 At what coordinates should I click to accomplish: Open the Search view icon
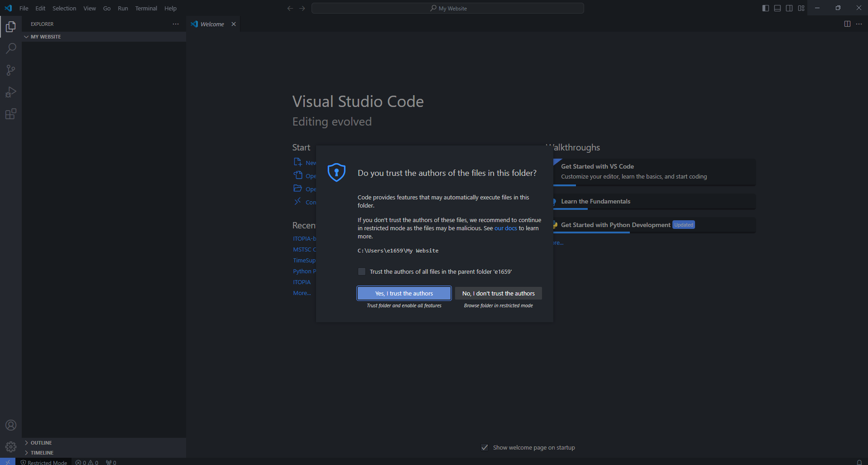11,48
